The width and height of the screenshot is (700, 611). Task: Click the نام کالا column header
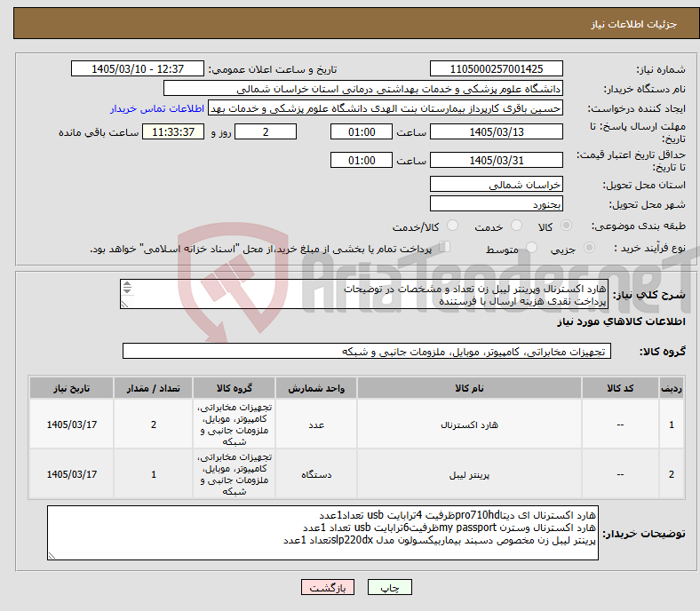click(x=469, y=388)
